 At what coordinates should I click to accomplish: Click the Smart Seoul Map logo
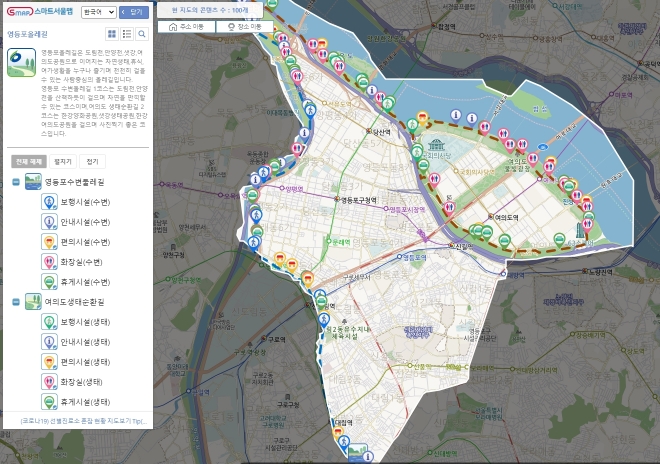[x=40, y=12]
